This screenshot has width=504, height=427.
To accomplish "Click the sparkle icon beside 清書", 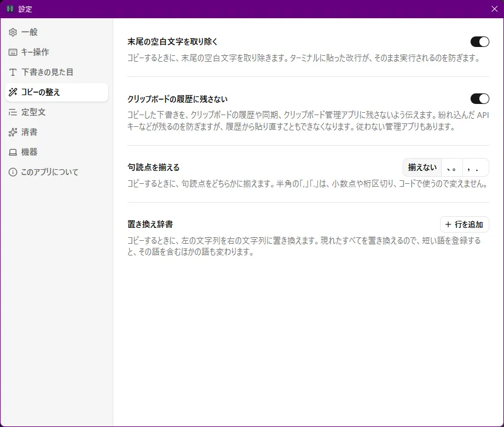I will pyautogui.click(x=13, y=132).
